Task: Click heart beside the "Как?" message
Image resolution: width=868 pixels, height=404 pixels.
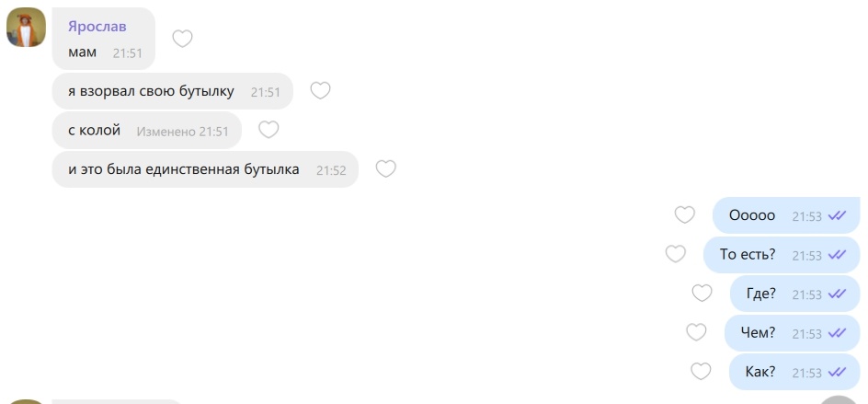Action: pos(702,371)
